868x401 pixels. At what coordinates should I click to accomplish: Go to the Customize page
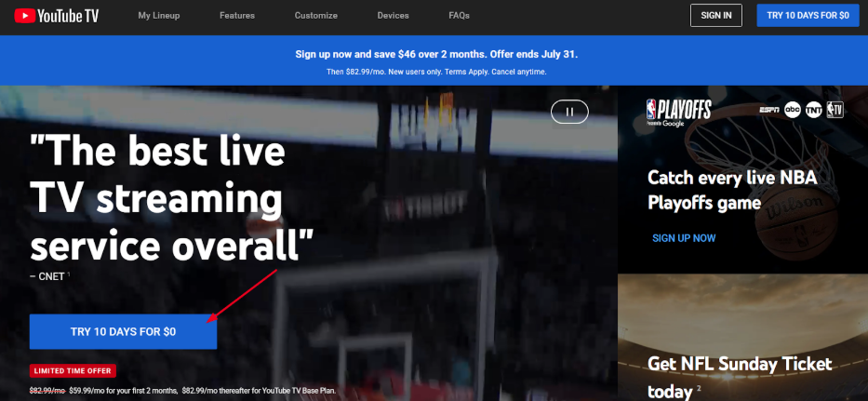pos(316,16)
